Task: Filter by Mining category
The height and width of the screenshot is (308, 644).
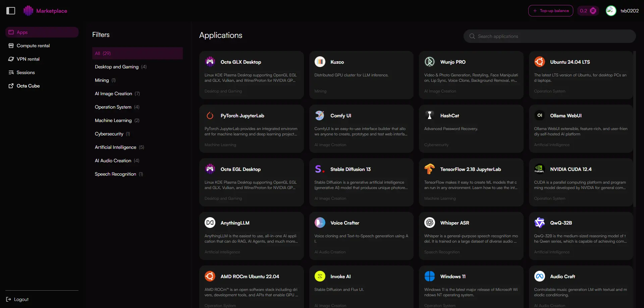Action: click(138, 80)
